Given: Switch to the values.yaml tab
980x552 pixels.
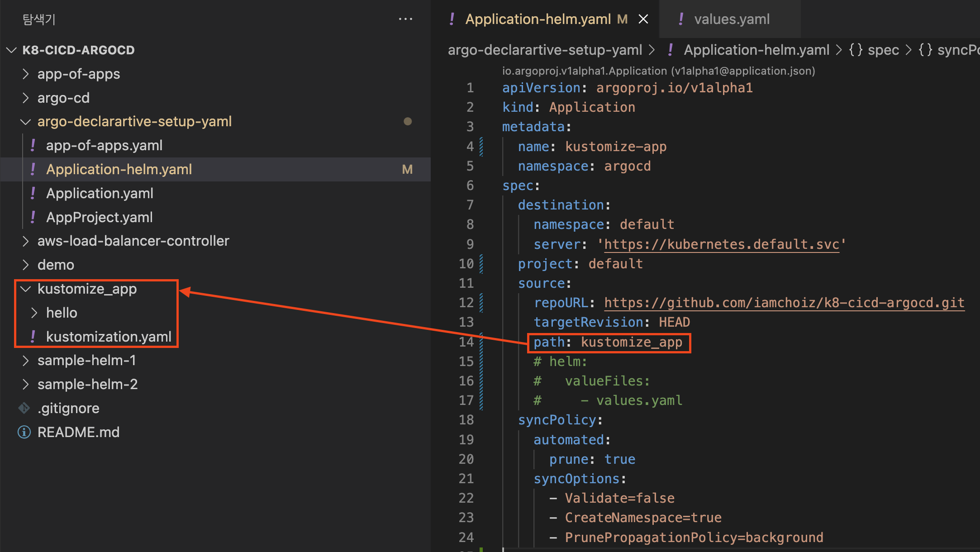Looking at the screenshot, I should [x=730, y=19].
